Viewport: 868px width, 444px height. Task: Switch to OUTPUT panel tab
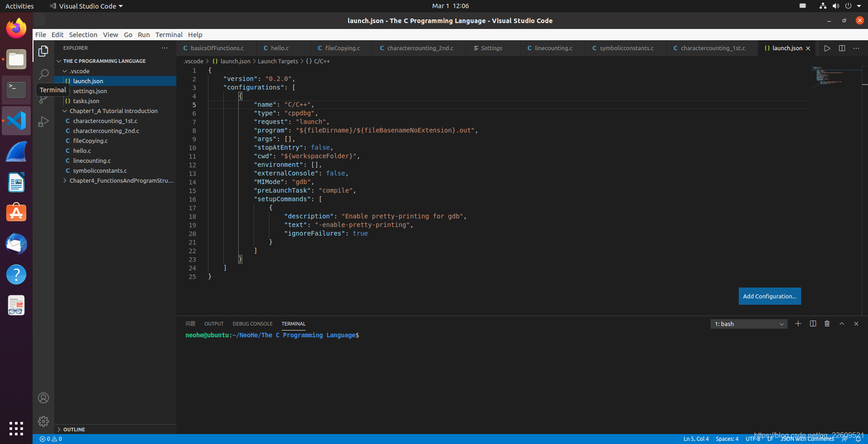click(214, 324)
